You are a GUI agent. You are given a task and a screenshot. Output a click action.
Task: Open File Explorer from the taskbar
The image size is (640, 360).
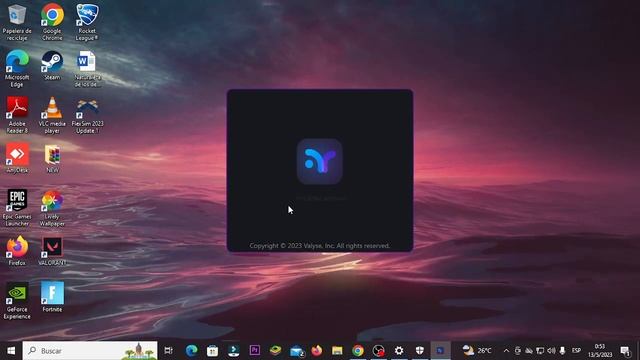tap(337, 351)
